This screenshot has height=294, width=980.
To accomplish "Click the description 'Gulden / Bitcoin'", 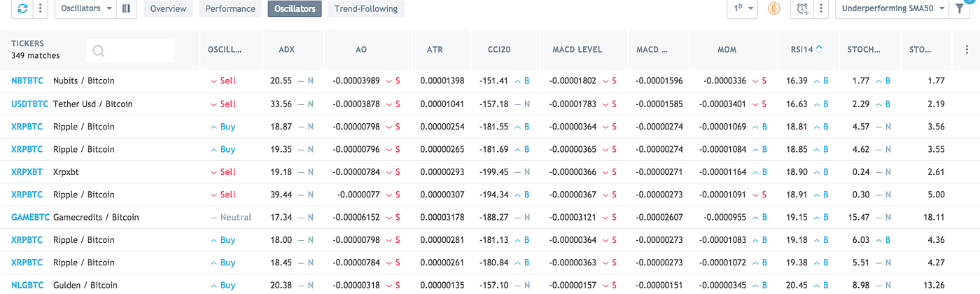I will click(84, 286).
